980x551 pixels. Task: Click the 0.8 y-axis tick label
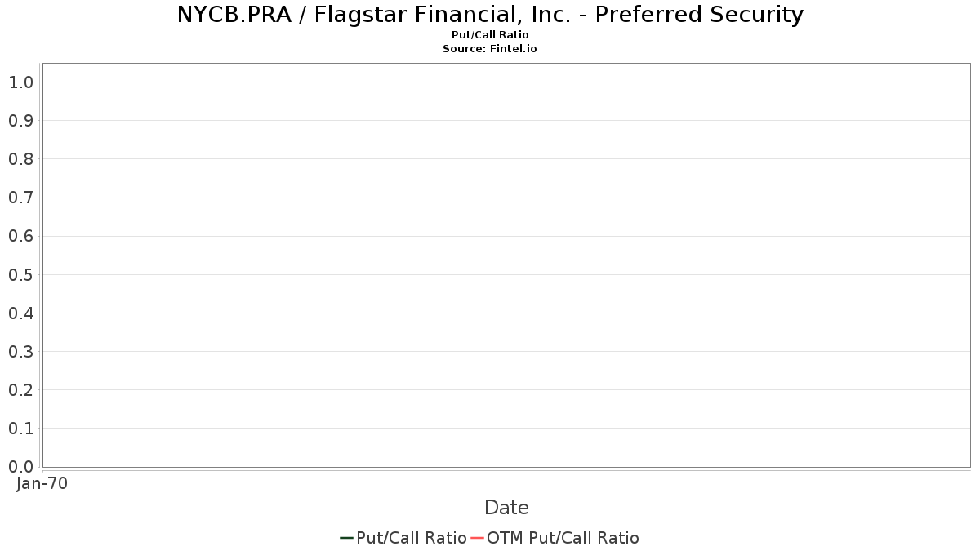click(x=21, y=158)
